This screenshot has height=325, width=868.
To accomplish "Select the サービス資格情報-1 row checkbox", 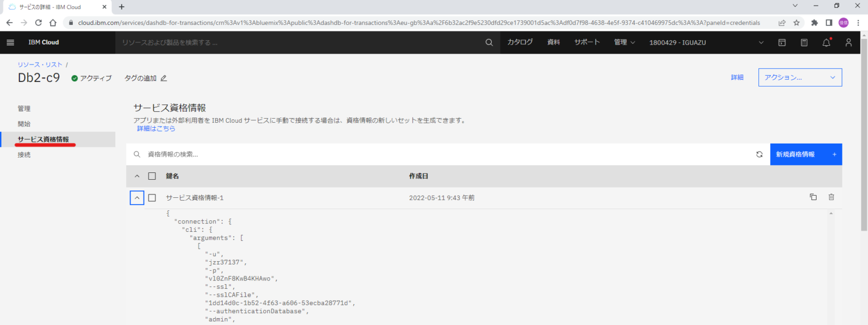I will tap(152, 198).
